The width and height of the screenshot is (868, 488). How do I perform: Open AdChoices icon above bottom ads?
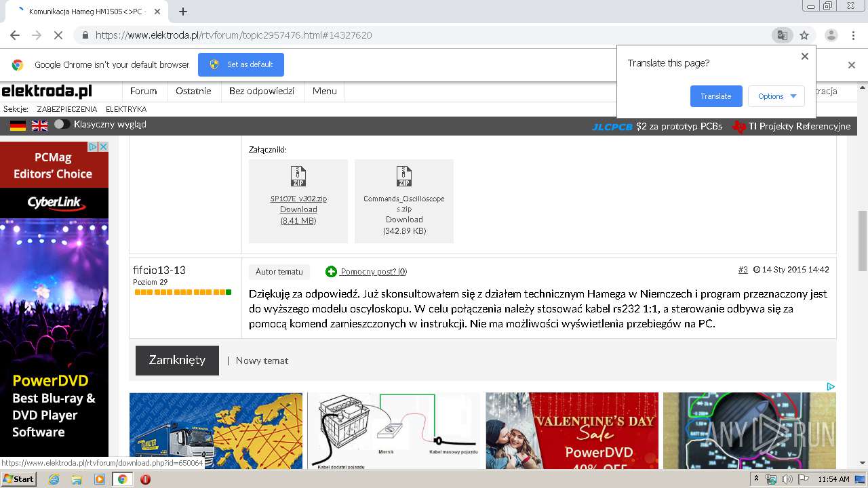coord(831,387)
